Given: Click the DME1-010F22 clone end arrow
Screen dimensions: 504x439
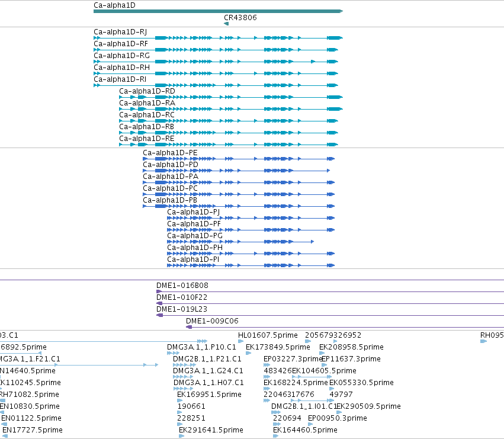Looking at the screenshot, I should [159, 303].
